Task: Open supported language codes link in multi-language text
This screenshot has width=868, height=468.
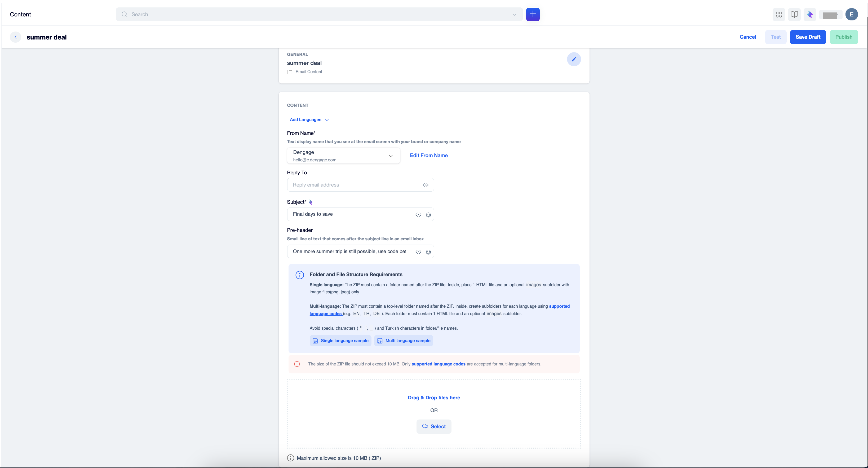Action: point(559,306)
